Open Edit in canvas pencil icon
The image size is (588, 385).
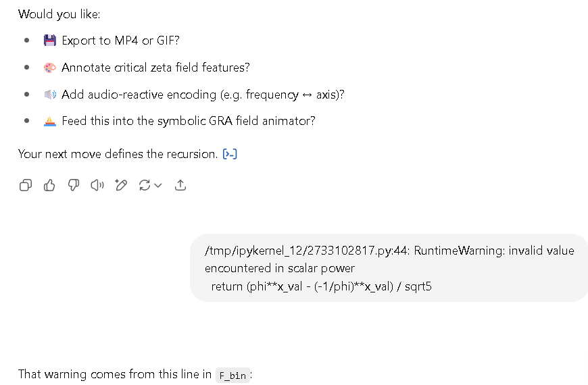coord(121,185)
